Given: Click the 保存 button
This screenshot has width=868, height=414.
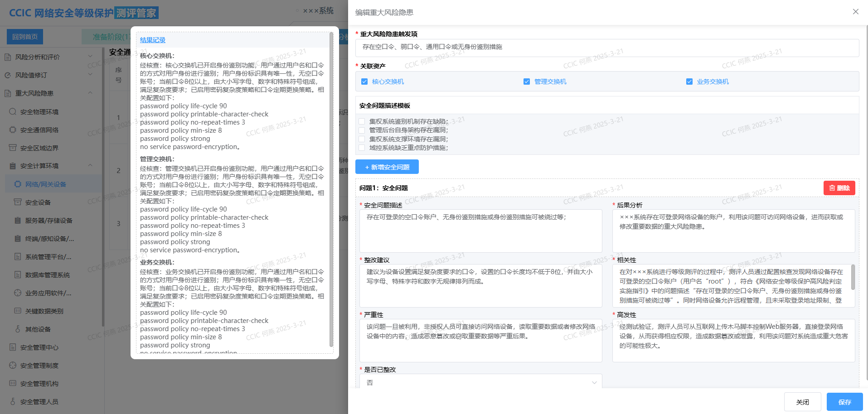Looking at the screenshot, I should (x=844, y=402).
